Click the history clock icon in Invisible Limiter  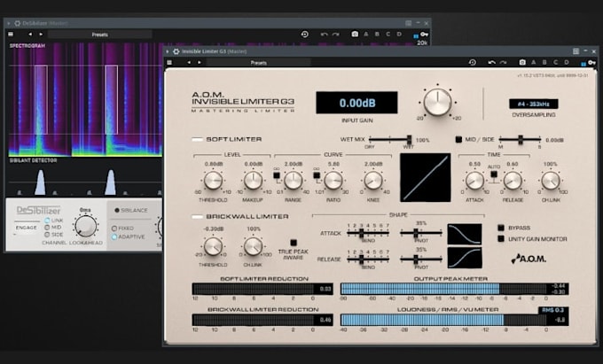(x=473, y=62)
